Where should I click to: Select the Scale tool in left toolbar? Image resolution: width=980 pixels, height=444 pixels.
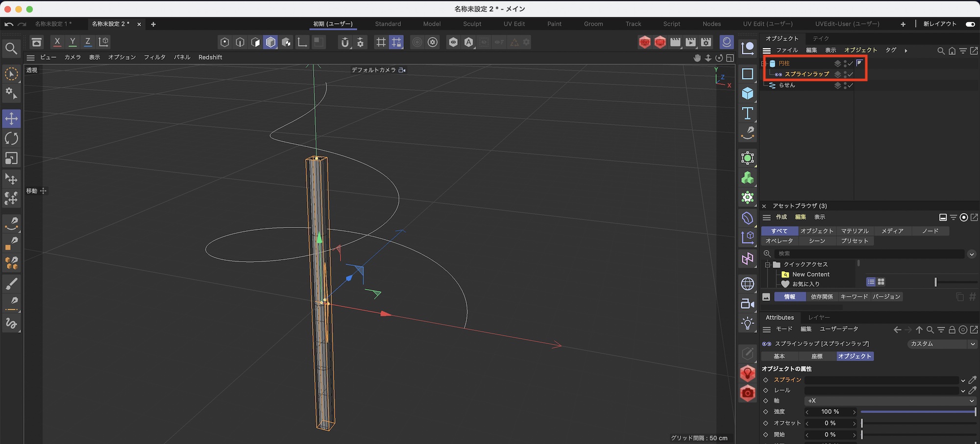[x=11, y=158]
